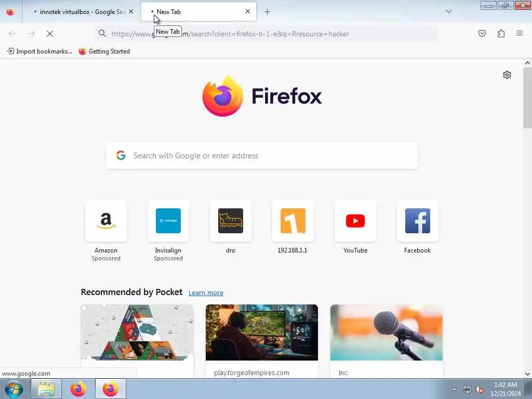Go forward one page
The image size is (532, 399).
click(x=31, y=34)
